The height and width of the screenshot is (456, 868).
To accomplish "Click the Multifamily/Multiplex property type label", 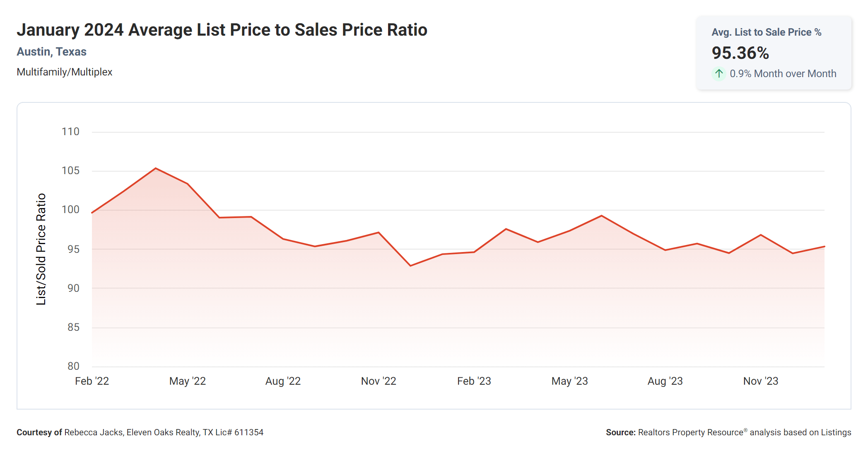I will [x=64, y=72].
